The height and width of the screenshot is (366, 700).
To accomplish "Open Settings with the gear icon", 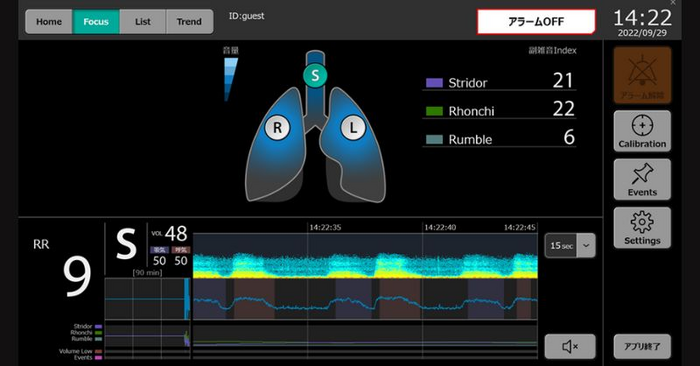I will [642, 228].
